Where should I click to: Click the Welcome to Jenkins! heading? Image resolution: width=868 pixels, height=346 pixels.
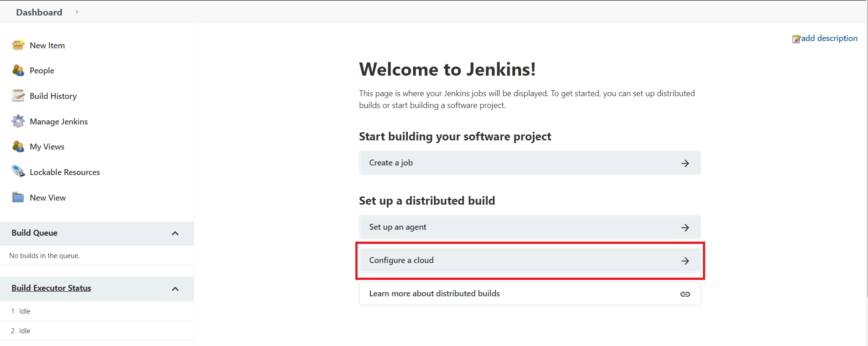point(447,69)
